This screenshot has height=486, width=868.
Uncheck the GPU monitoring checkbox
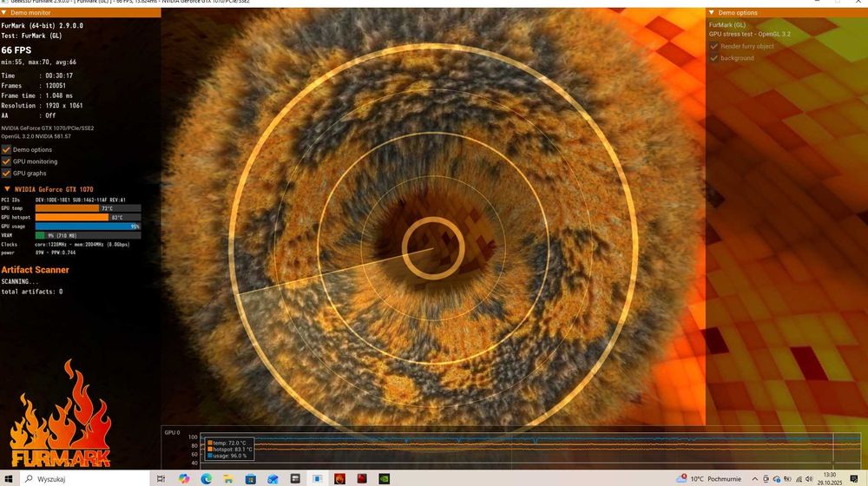click(6, 161)
